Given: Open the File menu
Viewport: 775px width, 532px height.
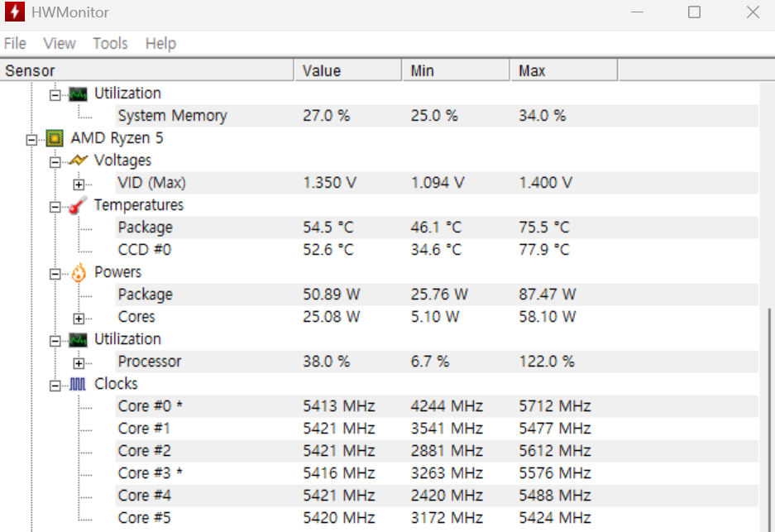Looking at the screenshot, I should tap(15, 44).
